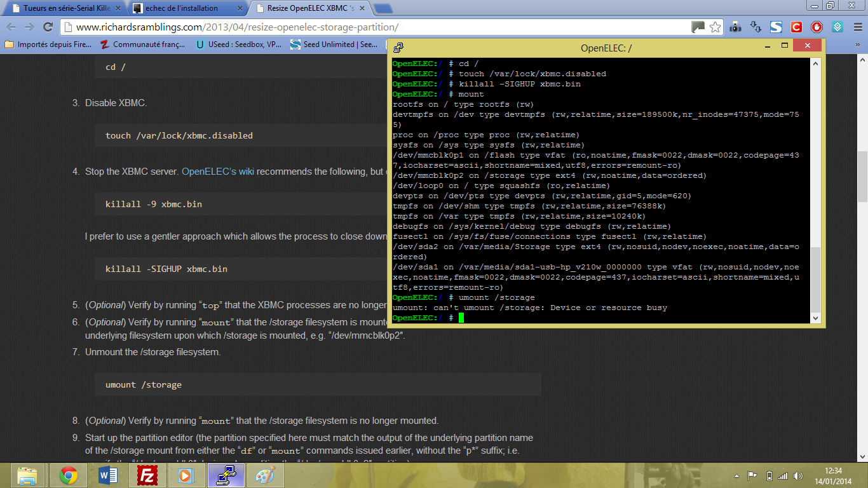The height and width of the screenshot is (488, 868).
Task: Click 'Disable XBMC.' step text
Action: (x=116, y=103)
